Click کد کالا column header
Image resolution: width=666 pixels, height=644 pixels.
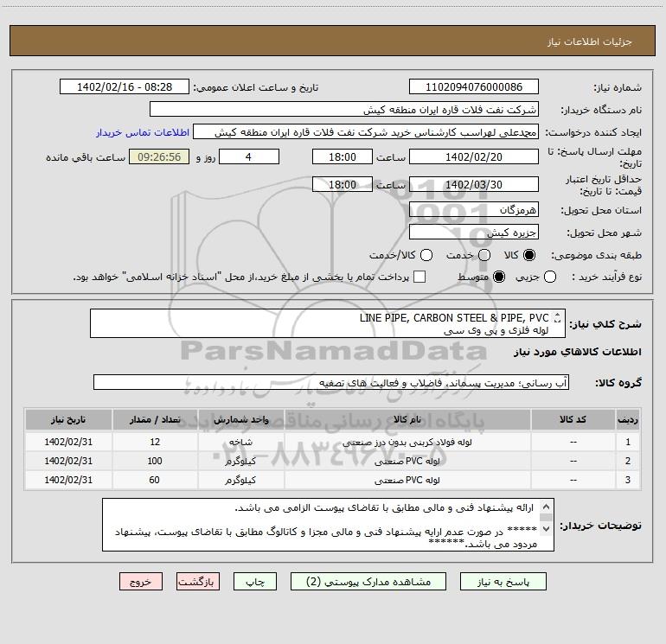[573, 419]
